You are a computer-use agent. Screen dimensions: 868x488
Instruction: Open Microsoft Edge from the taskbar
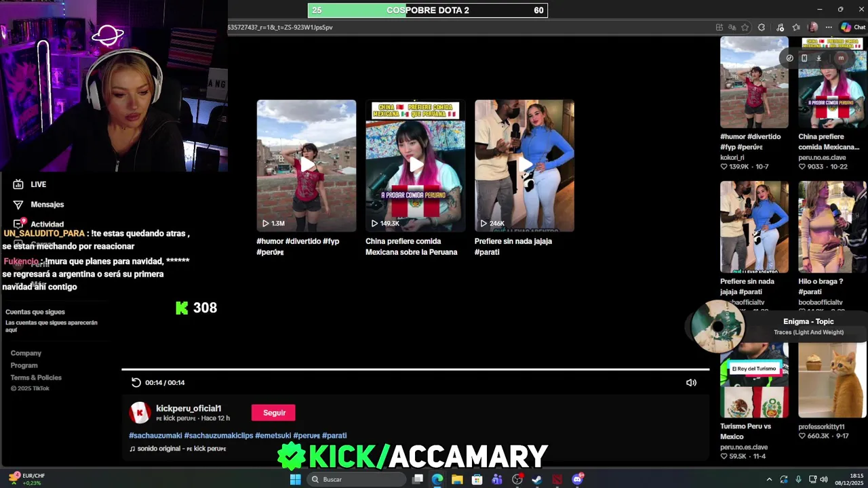pos(437,479)
